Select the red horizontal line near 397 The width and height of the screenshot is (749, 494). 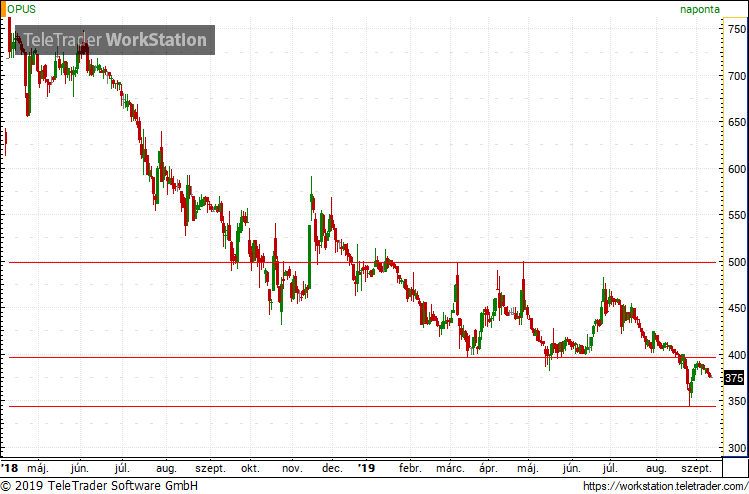(x=364, y=358)
